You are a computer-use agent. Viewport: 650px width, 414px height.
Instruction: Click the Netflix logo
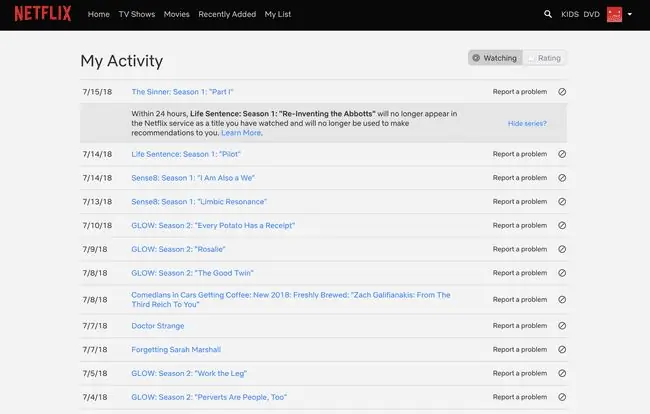43,14
